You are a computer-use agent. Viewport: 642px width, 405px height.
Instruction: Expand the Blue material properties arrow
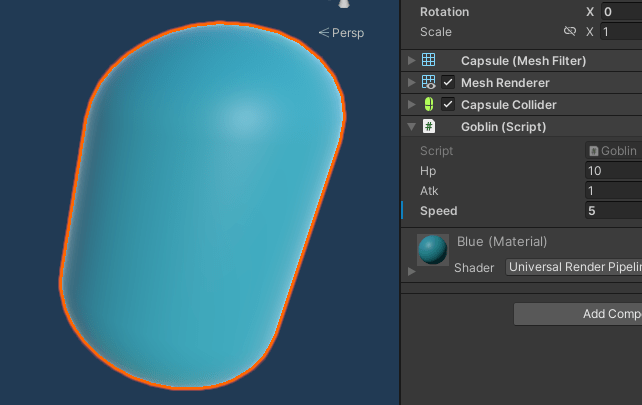411,271
